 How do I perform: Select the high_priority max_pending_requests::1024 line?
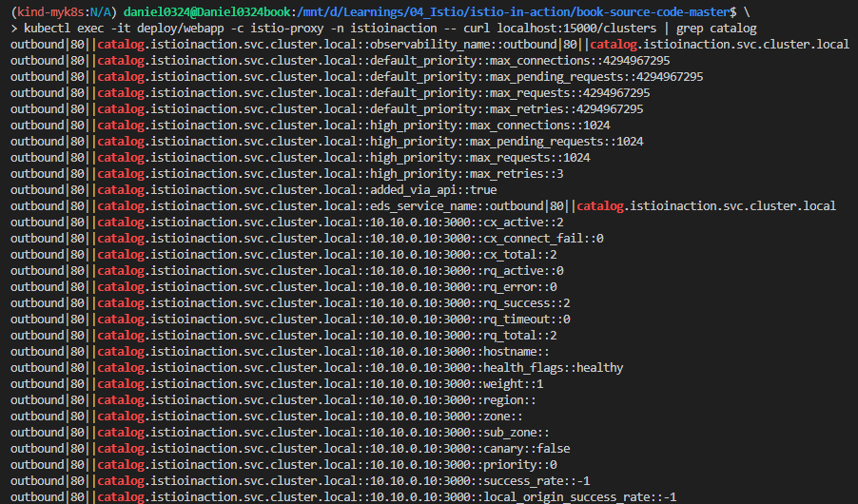coord(327,141)
